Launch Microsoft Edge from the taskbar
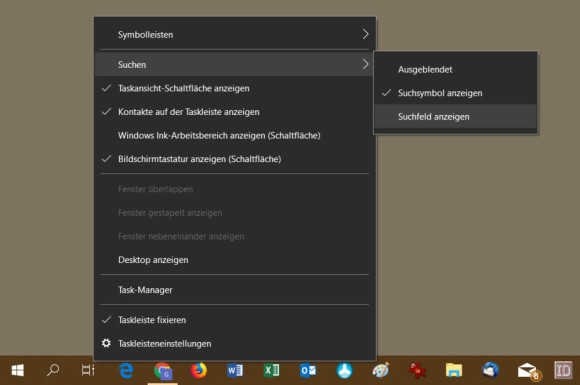Viewport: 580px width, 385px height. click(x=126, y=370)
